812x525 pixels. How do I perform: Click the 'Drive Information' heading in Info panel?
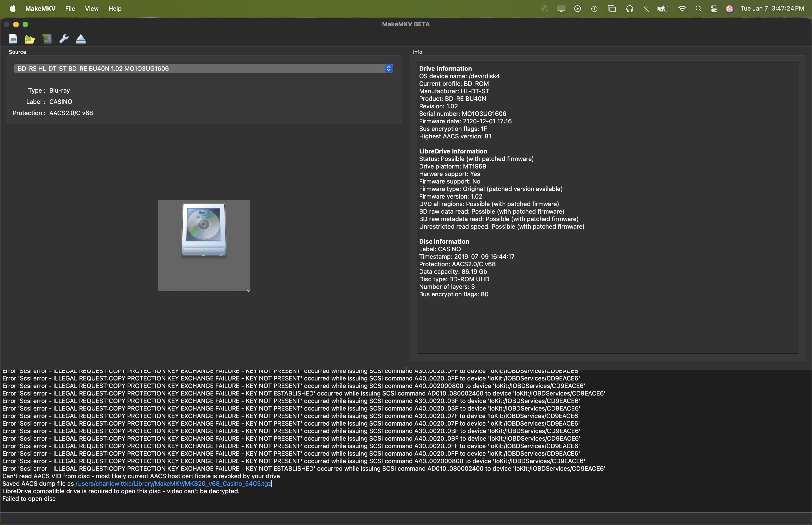pos(445,69)
